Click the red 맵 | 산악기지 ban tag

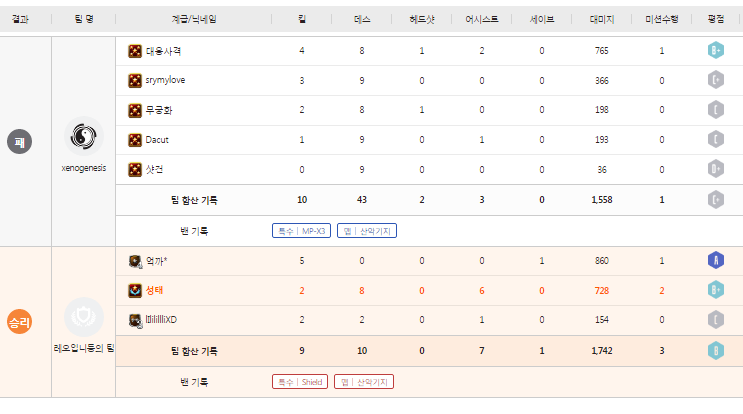(x=366, y=382)
